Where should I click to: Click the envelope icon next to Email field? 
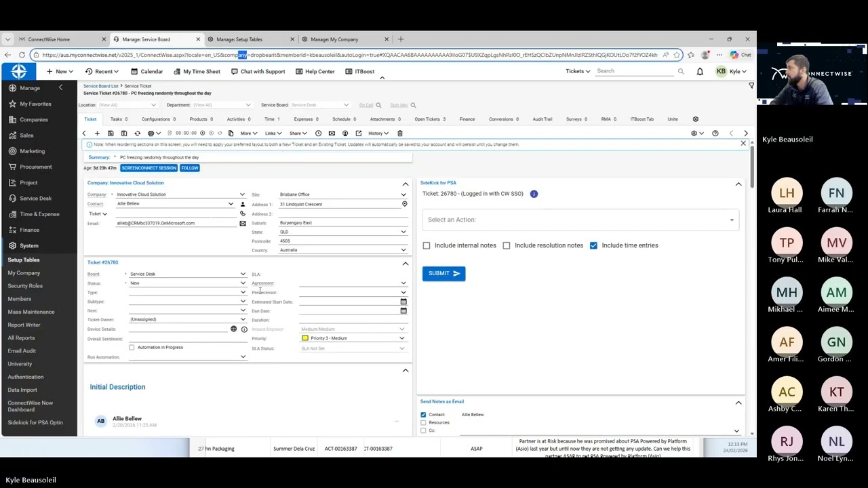coord(243,223)
